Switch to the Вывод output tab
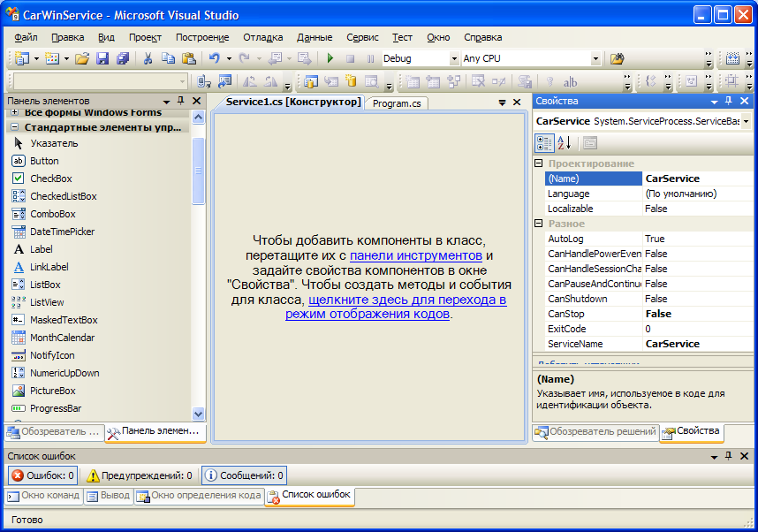 pos(109,496)
